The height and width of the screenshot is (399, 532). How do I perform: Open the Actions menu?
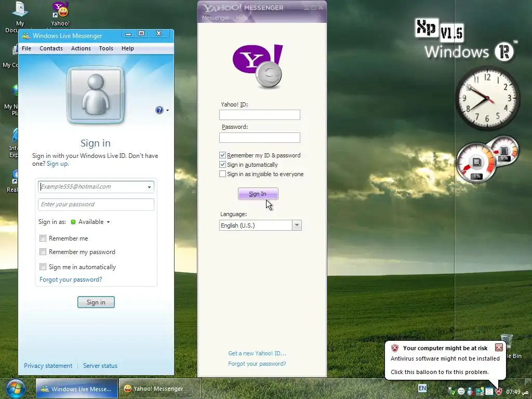click(81, 48)
